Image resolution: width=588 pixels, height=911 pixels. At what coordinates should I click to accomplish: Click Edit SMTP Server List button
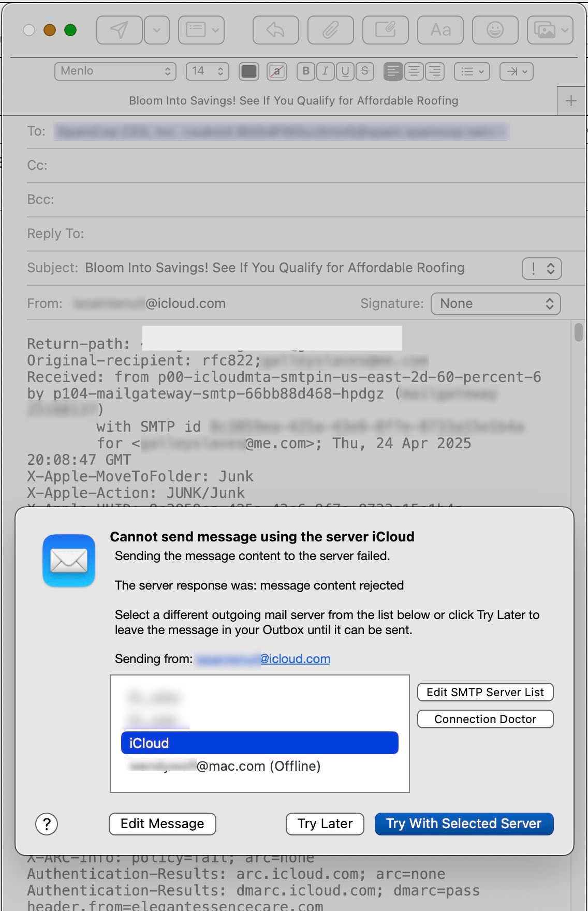click(x=486, y=693)
